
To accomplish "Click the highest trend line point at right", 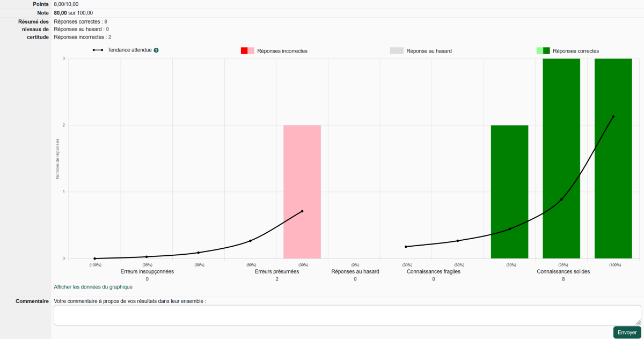I will (x=613, y=116).
